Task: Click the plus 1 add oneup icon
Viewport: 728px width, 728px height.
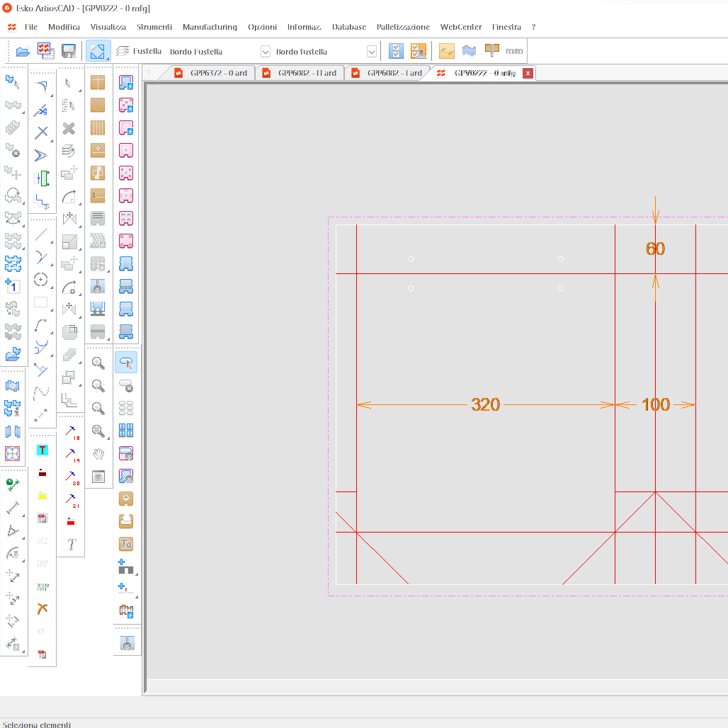Action: click(12, 285)
